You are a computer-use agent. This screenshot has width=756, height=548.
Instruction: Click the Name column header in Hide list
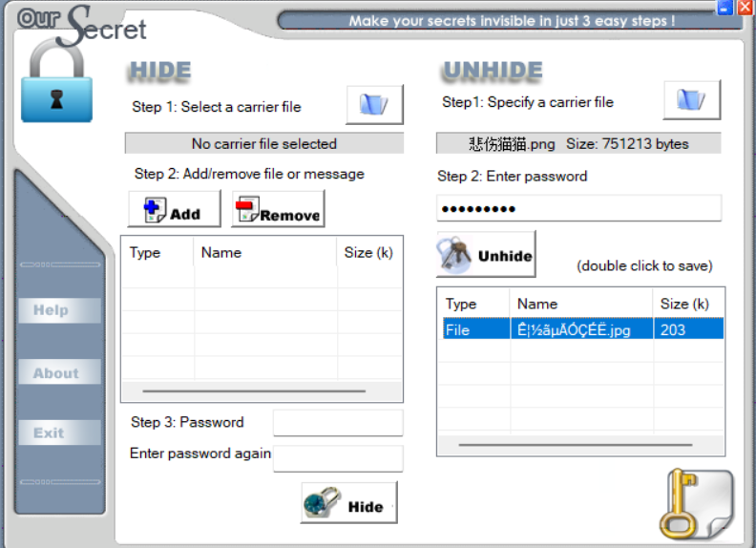tap(265, 252)
